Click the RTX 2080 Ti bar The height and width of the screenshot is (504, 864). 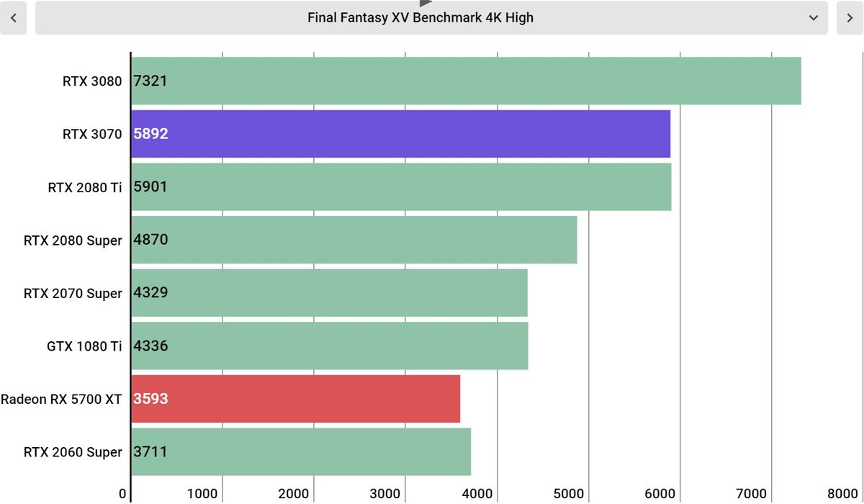[x=401, y=186]
